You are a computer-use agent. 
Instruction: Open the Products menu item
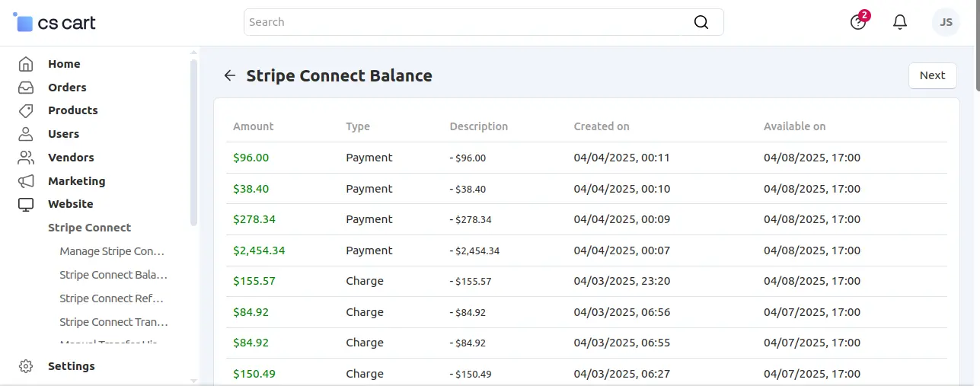pos(73,110)
